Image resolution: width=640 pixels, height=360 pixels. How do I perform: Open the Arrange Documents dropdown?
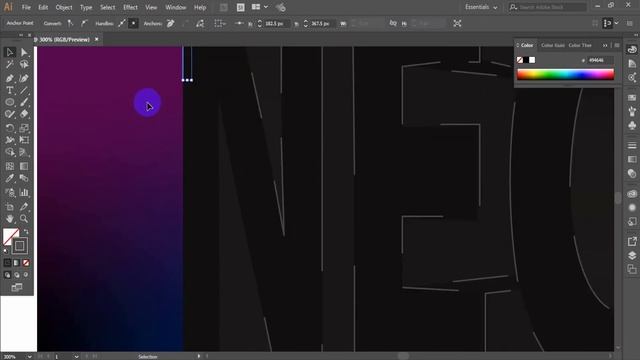(x=260, y=7)
